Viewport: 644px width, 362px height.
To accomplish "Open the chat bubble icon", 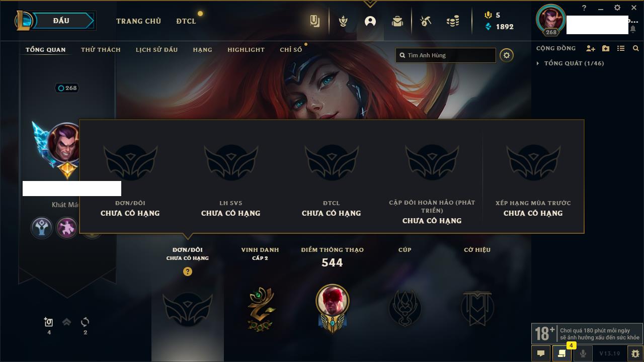I will pyautogui.click(x=541, y=353).
